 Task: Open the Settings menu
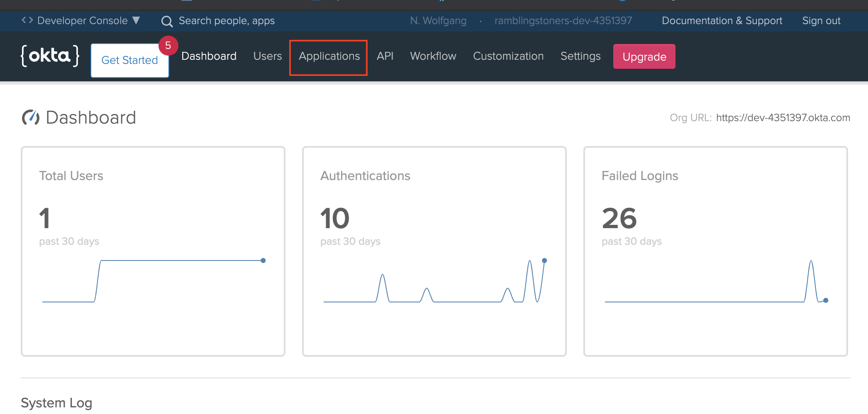coord(580,56)
